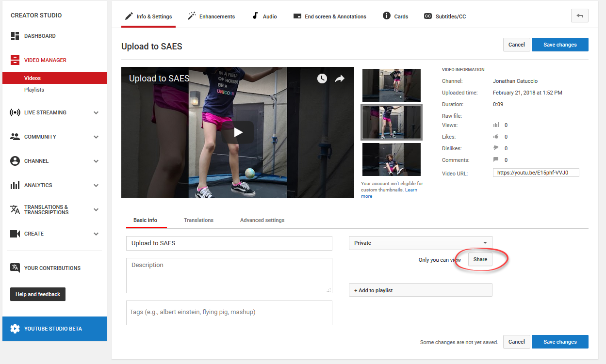
Task: Click the Translations & Transcriptions icon
Action: [15, 209]
